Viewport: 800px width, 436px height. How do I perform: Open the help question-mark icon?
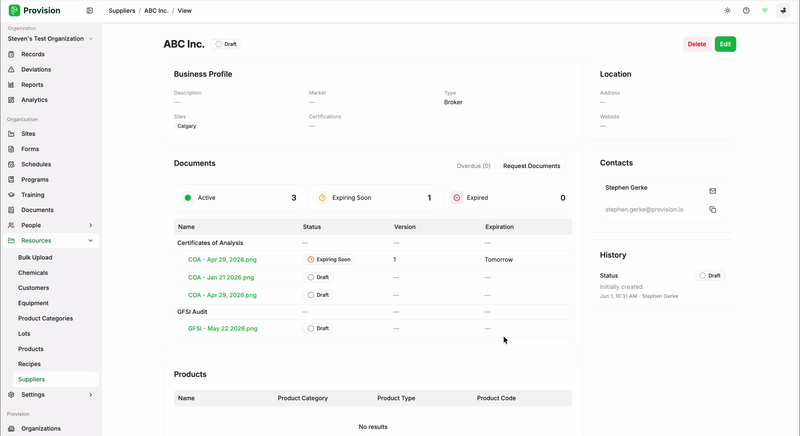(746, 11)
